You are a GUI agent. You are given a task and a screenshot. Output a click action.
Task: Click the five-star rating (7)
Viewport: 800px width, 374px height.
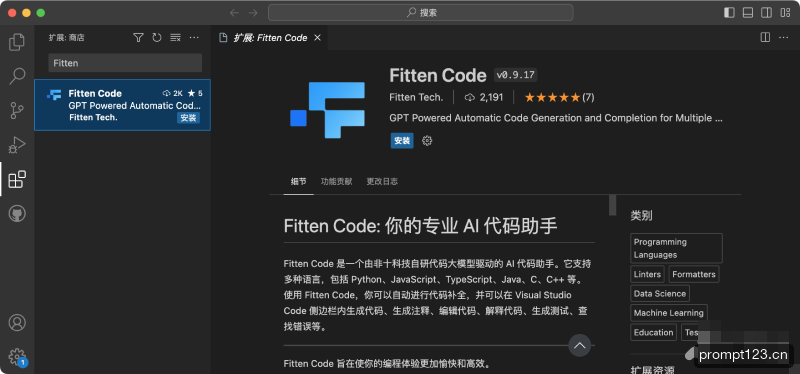pyautogui.click(x=559, y=97)
